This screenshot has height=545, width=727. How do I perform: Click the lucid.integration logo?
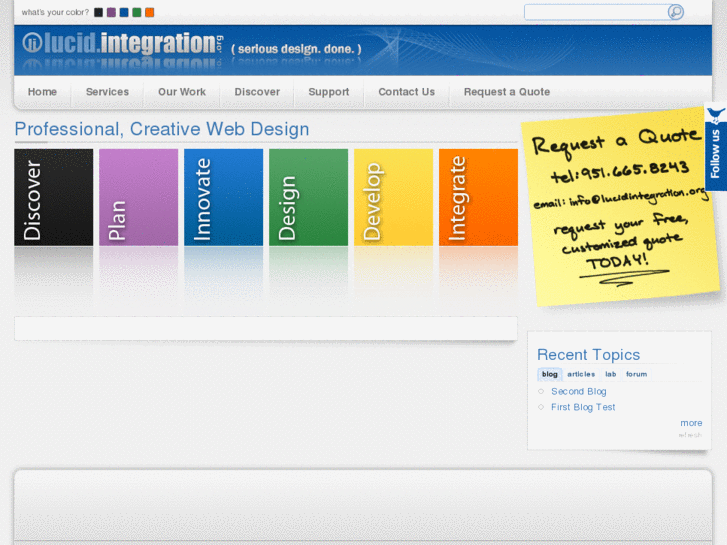coord(123,44)
